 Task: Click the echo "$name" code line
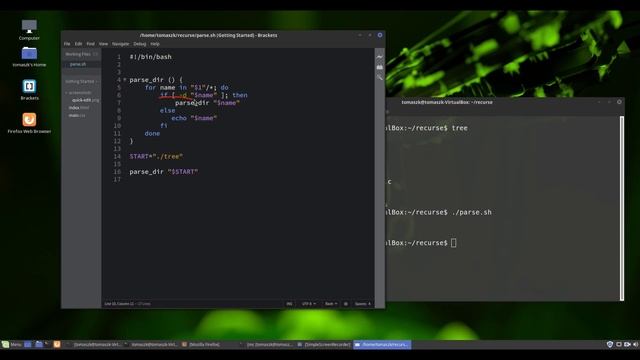(194, 118)
